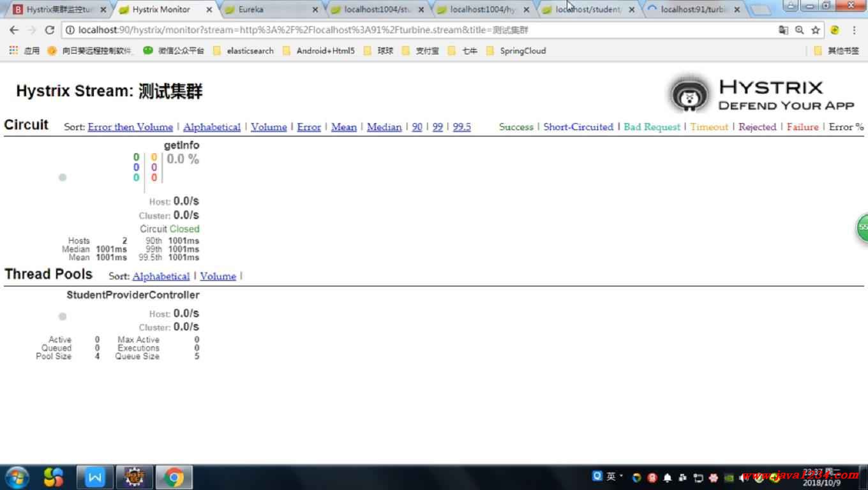Open the WPS Writer taskbar icon
This screenshot has width=868, height=490.
(x=94, y=477)
